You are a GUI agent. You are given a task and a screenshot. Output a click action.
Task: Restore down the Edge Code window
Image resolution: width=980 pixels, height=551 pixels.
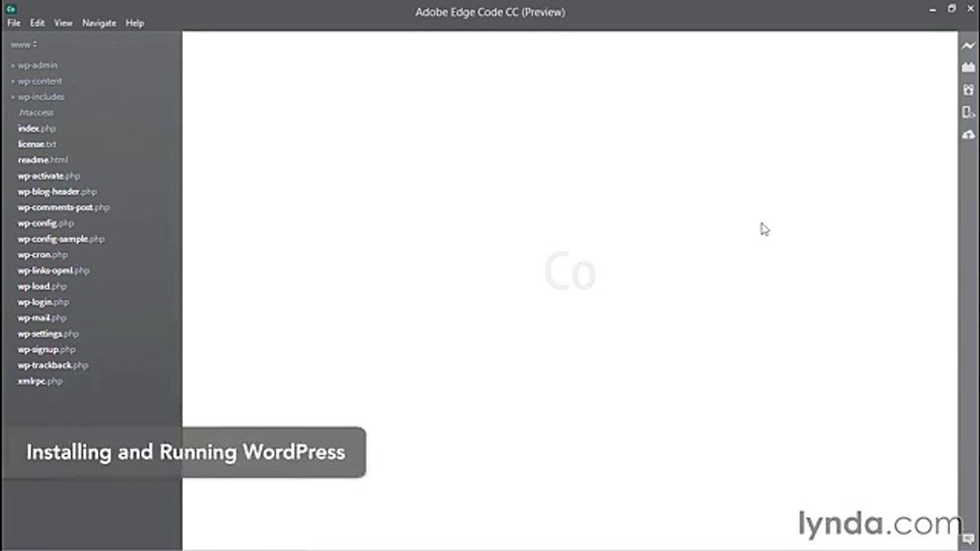coord(952,9)
